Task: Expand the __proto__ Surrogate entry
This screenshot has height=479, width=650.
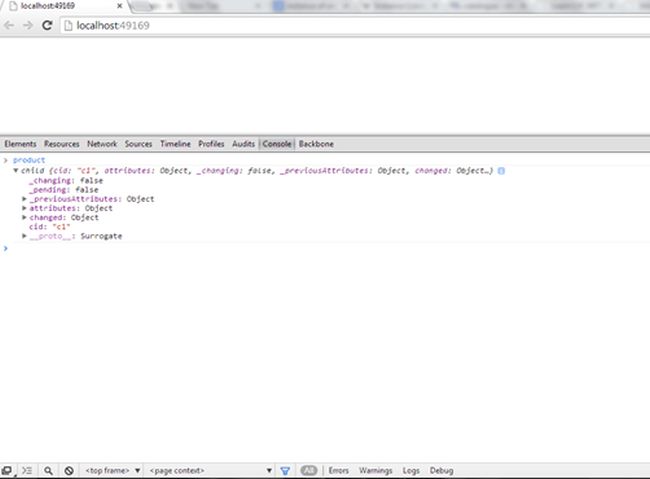Action: [x=24, y=236]
